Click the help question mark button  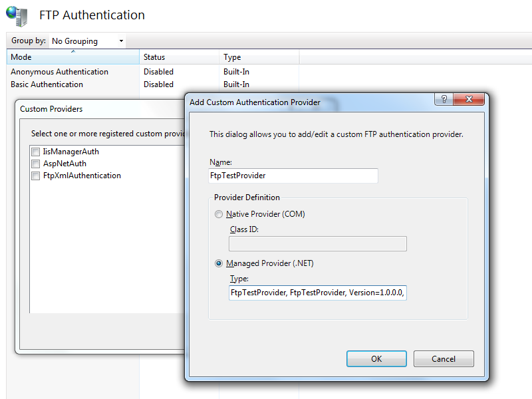pos(444,99)
